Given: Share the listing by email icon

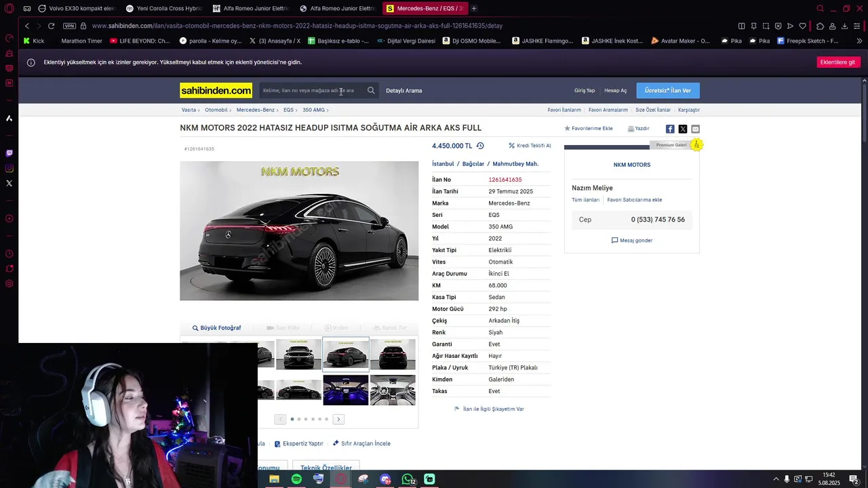Looking at the screenshot, I should point(695,129).
